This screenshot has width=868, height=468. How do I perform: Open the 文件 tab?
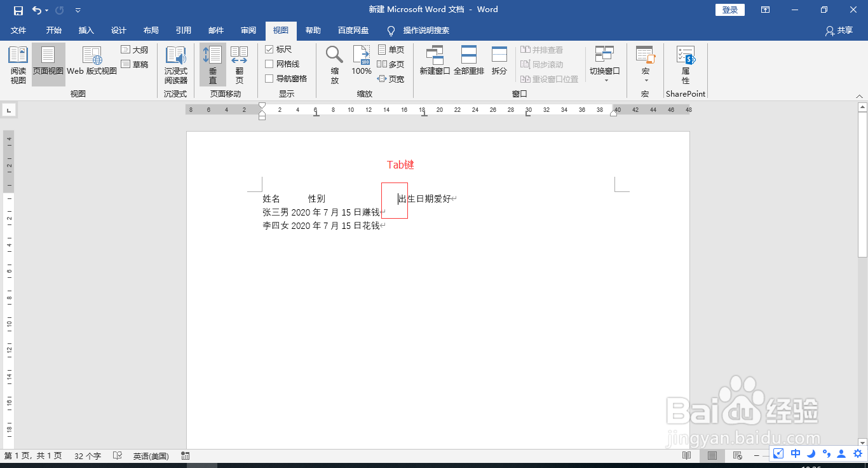[x=18, y=31]
